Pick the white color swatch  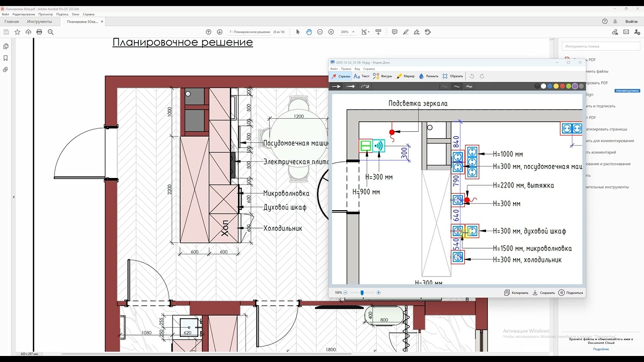pos(543,86)
